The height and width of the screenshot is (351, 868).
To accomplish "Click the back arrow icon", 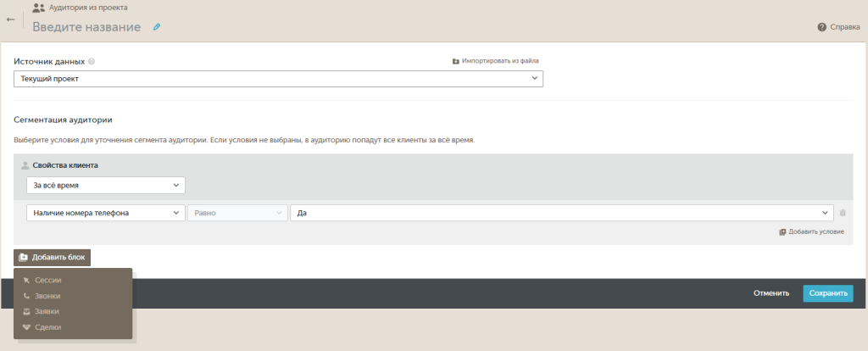I will (10, 19).
